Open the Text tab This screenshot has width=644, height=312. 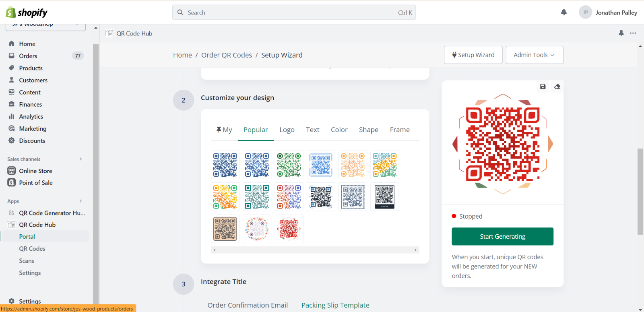coord(313,130)
